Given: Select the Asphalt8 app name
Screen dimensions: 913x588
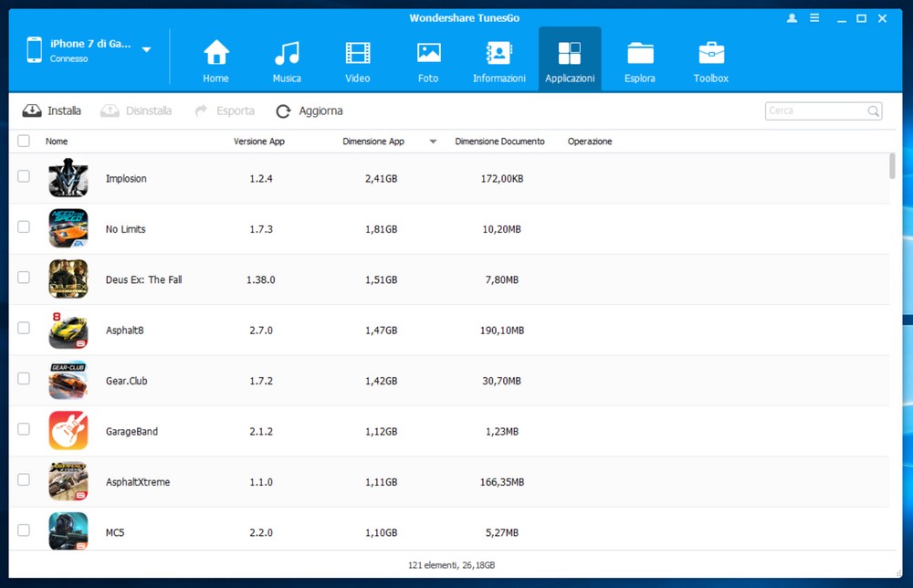Looking at the screenshot, I should [124, 331].
